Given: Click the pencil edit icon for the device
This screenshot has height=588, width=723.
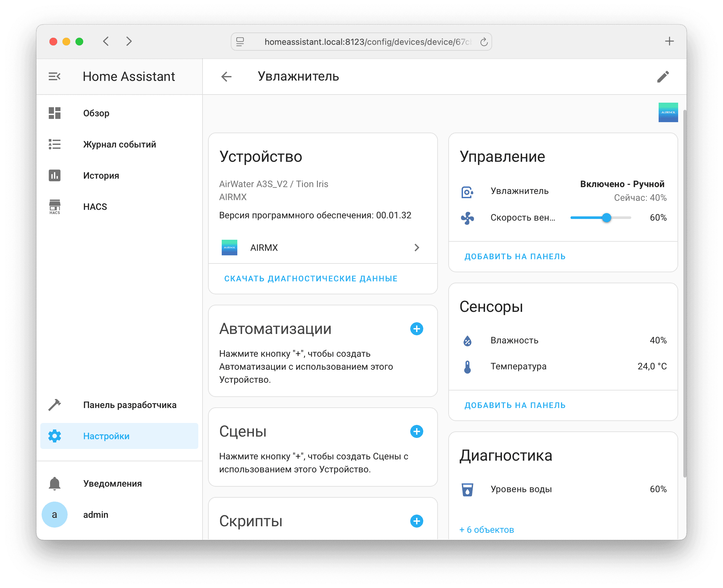Looking at the screenshot, I should click(663, 77).
